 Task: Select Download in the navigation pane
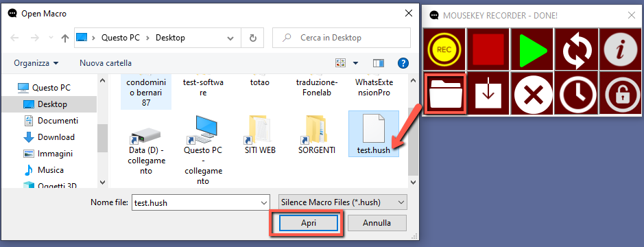(x=56, y=137)
